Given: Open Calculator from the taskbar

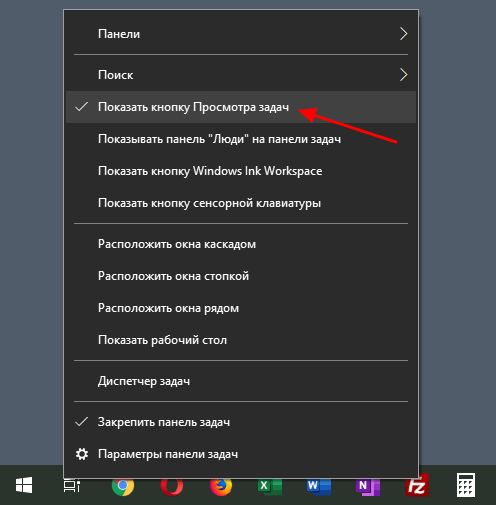Looking at the screenshot, I should point(466,485).
